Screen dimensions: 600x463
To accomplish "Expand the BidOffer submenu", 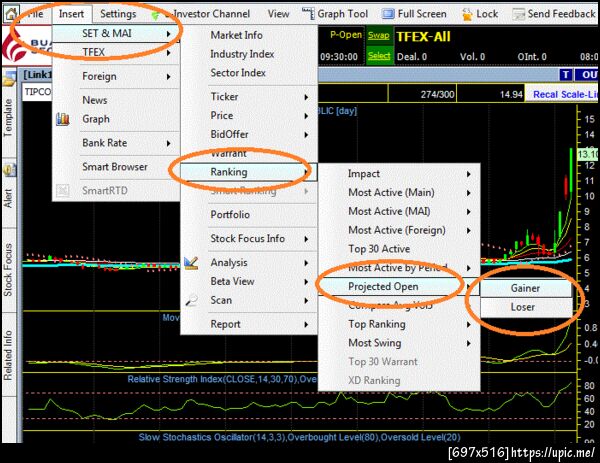I will point(249,134).
